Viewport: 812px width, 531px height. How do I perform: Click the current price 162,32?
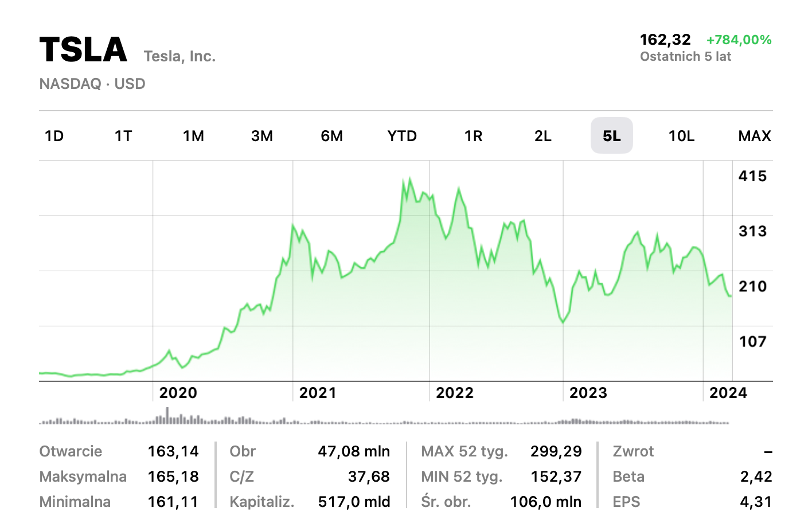coord(665,40)
